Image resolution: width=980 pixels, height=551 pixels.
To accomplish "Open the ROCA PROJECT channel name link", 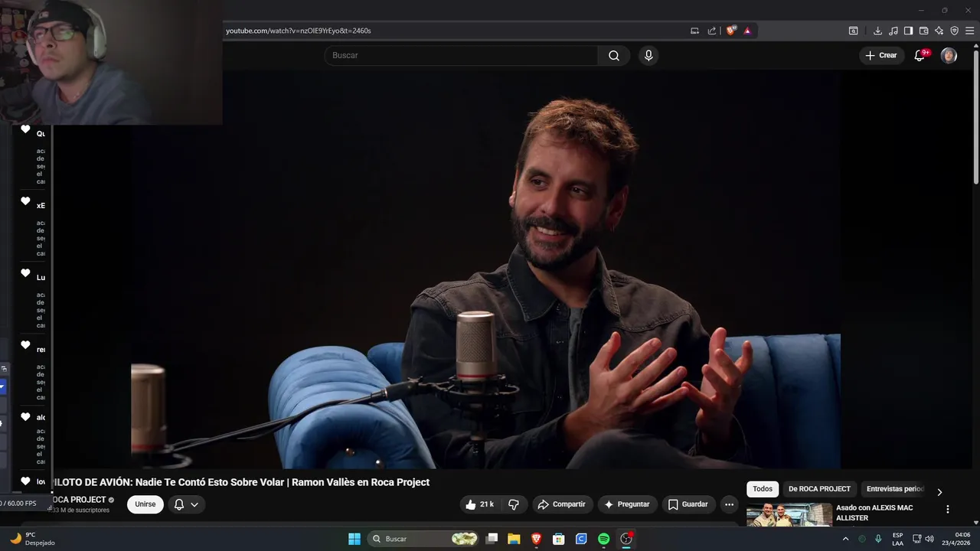I will coord(78,500).
